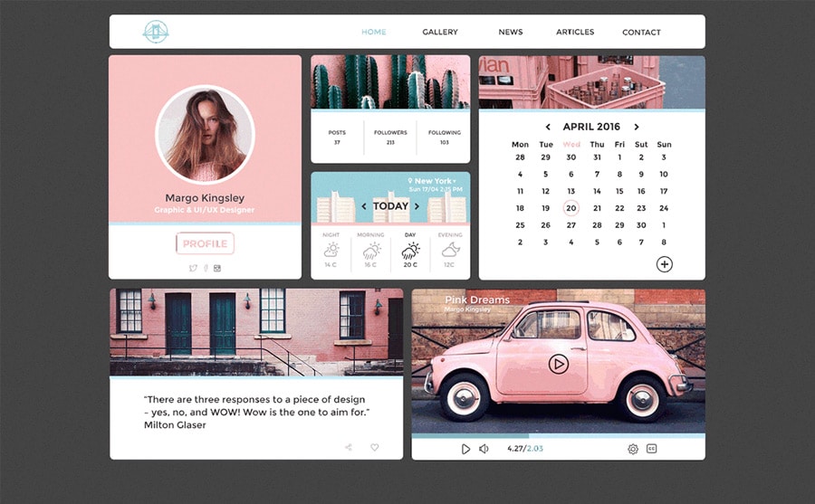The width and height of the screenshot is (815, 504).
Task: Go to the day after TODAY
Action: (x=417, y=206)
